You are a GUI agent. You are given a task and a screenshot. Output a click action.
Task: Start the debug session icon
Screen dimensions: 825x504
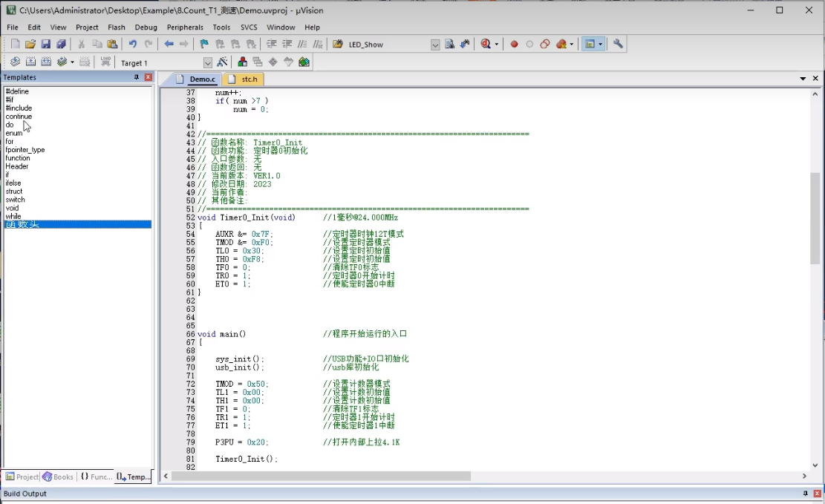point(486,45)
